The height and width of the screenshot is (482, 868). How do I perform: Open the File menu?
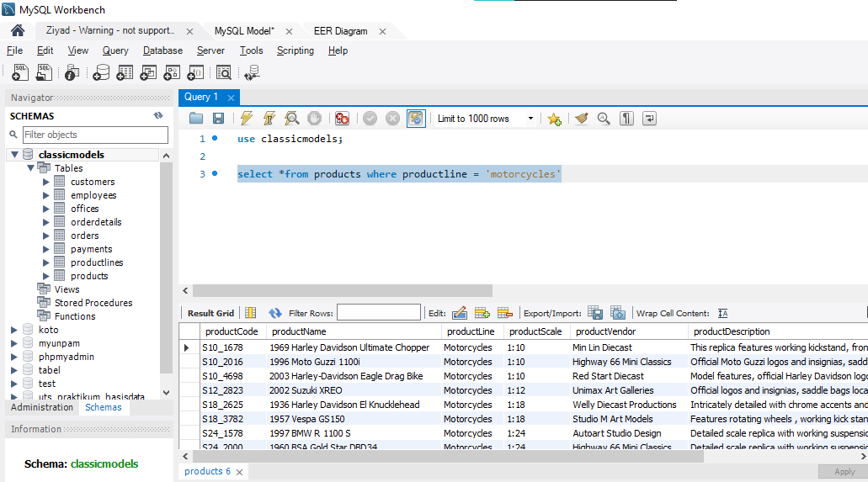[x=14, y=50]
